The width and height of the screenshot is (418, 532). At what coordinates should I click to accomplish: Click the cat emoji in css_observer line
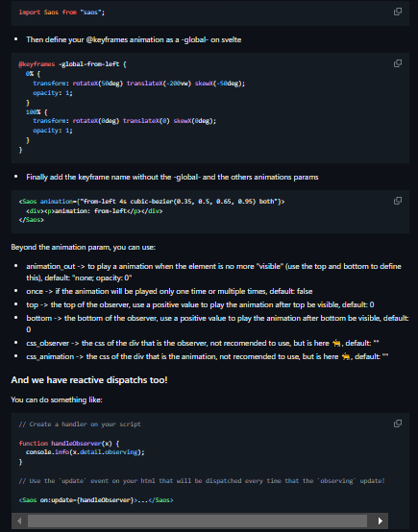point(336,344)
